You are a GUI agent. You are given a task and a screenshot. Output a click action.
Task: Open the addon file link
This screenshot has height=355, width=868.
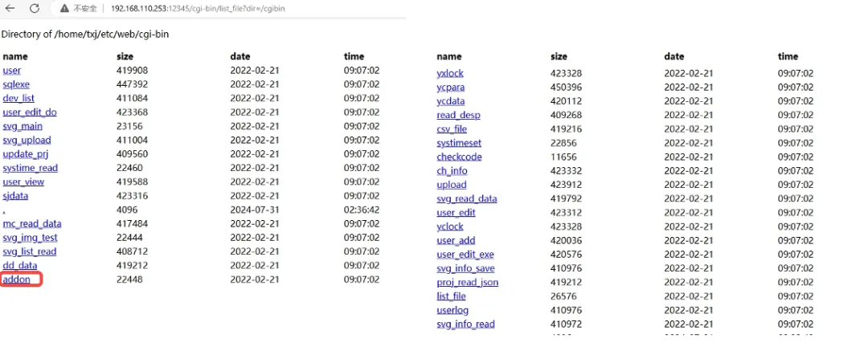pos(16,280)
